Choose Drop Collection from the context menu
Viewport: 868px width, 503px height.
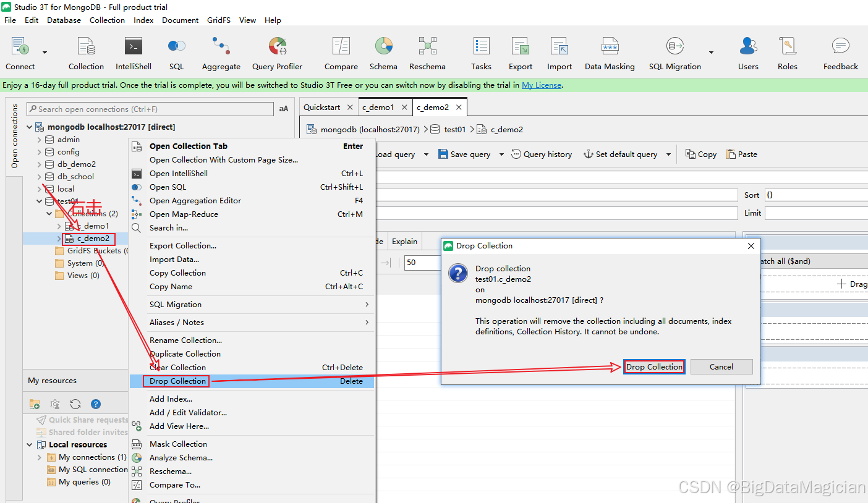click(x=252, y=381)
